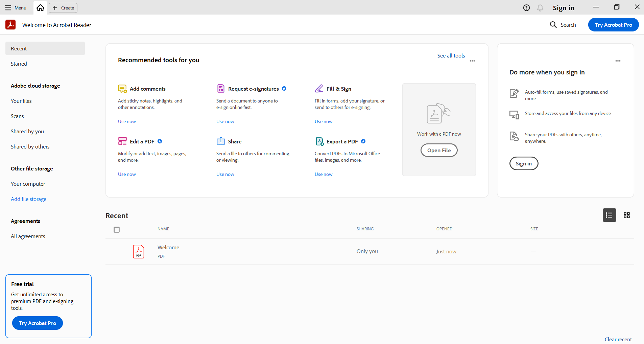Click Use now under Request e-signatures
The height and width of the screenshot is (344, 644).
(x=225, y=121)
